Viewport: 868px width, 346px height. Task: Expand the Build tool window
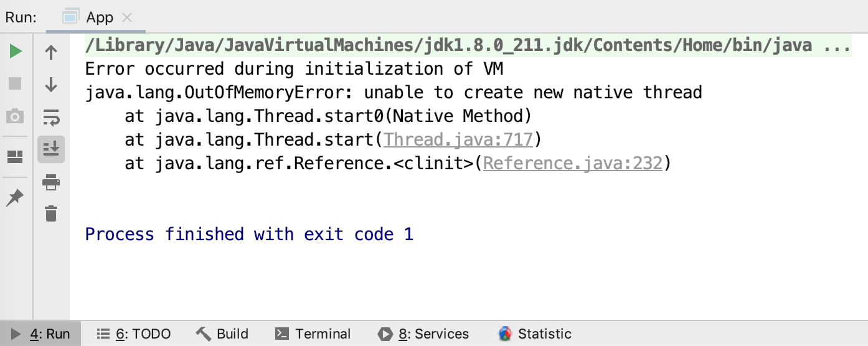(x=222, y=334)
